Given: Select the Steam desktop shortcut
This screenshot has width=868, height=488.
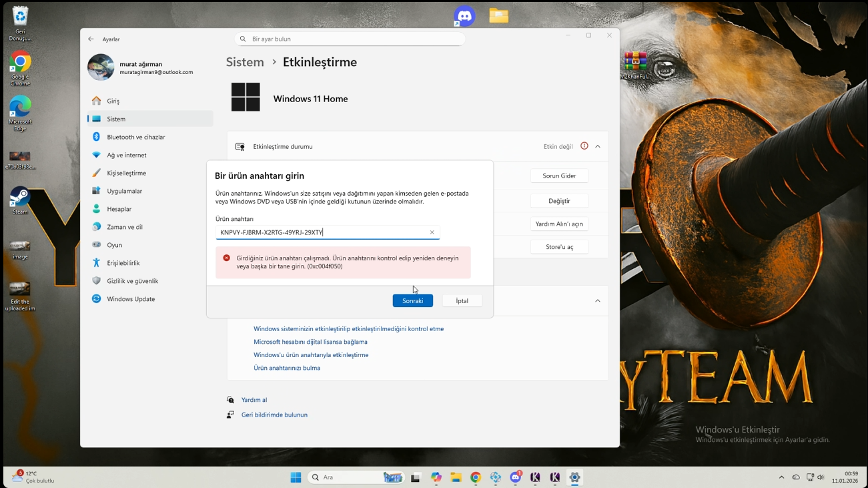Looking at the screenshot, I should click(20, 201).
